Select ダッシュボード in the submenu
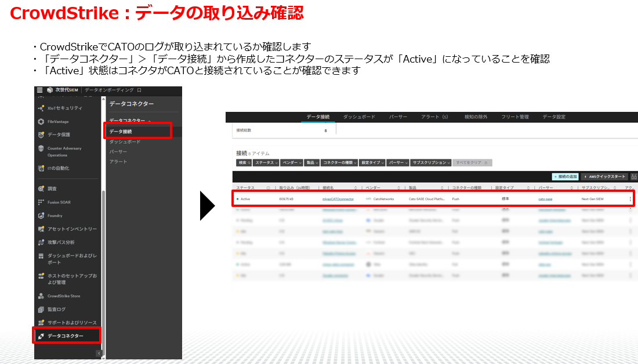The width and height of the screenshot is (638, 364). click(x=125, y=142)
